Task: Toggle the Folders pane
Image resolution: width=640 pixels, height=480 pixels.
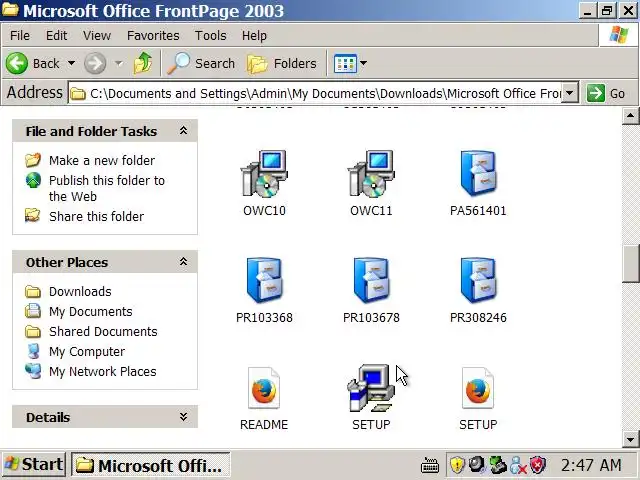Action: [x=282, y=64]
